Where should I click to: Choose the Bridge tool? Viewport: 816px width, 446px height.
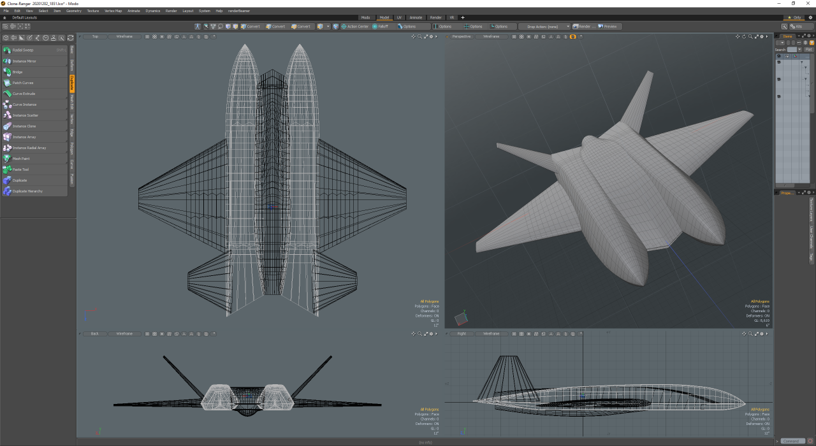click(19, 72)
